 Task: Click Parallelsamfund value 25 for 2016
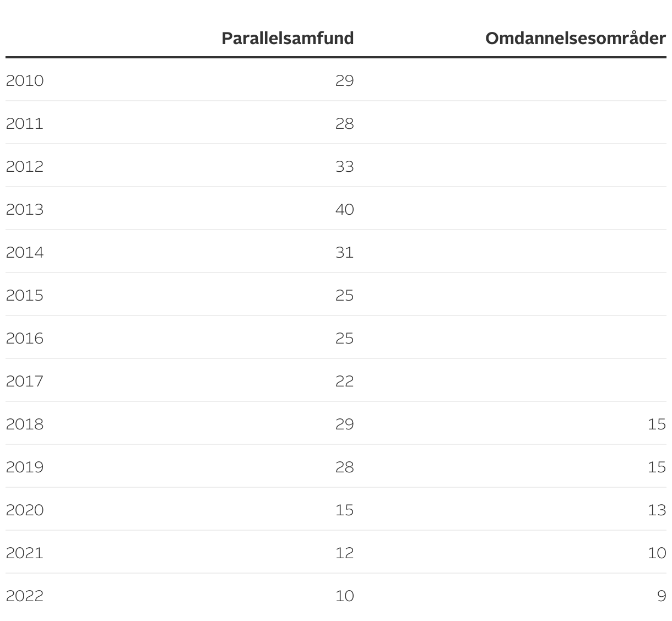coord(344,338)
